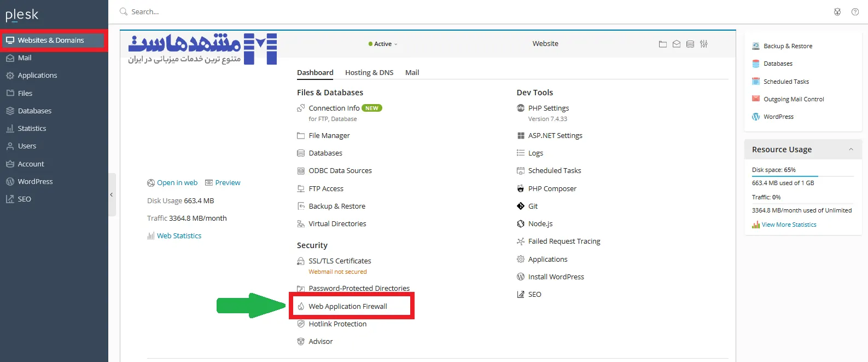Click the Git diamond icon

pos(521,206)
